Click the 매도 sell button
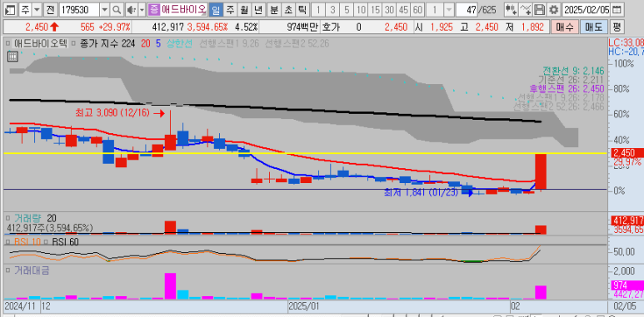 click(x=593, y=27)
